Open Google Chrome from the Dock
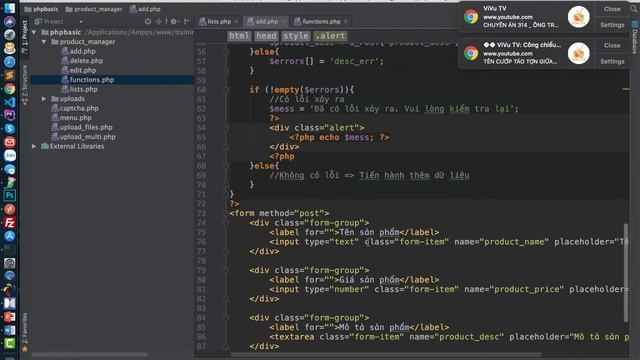Image resolution: width=640 pixels, height=360 pixels. [x=9, y=89]
